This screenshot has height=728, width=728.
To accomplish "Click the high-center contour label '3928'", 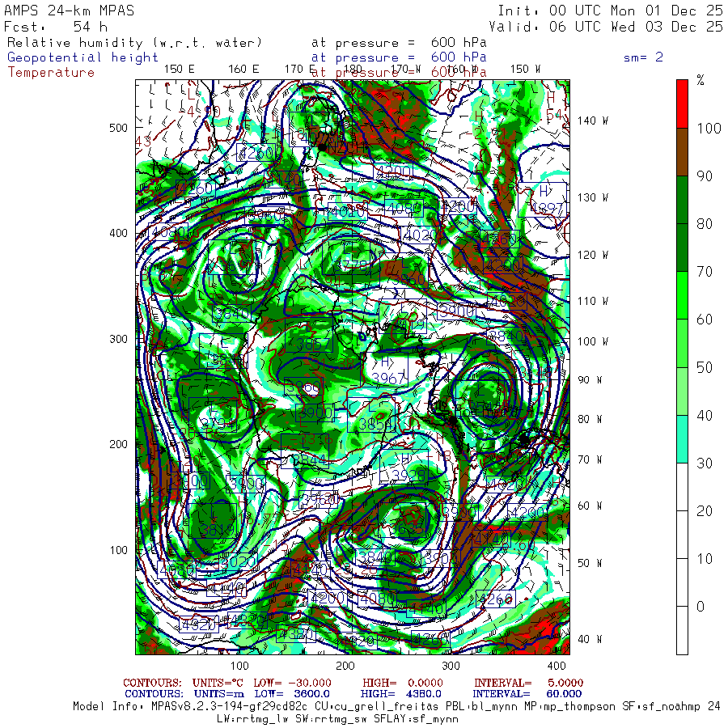I will pyautogui.click(x=408, y=475).
